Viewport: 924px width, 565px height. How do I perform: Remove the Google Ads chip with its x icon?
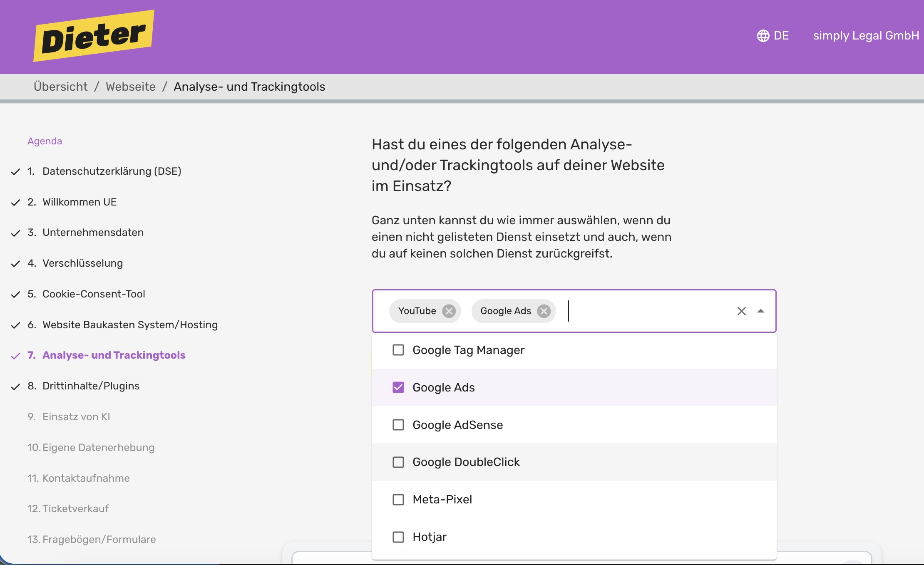(544, 311)
